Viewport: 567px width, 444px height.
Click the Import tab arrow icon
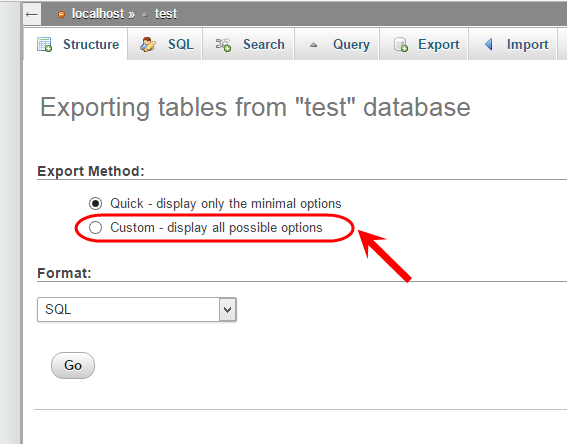click(489, 44)
